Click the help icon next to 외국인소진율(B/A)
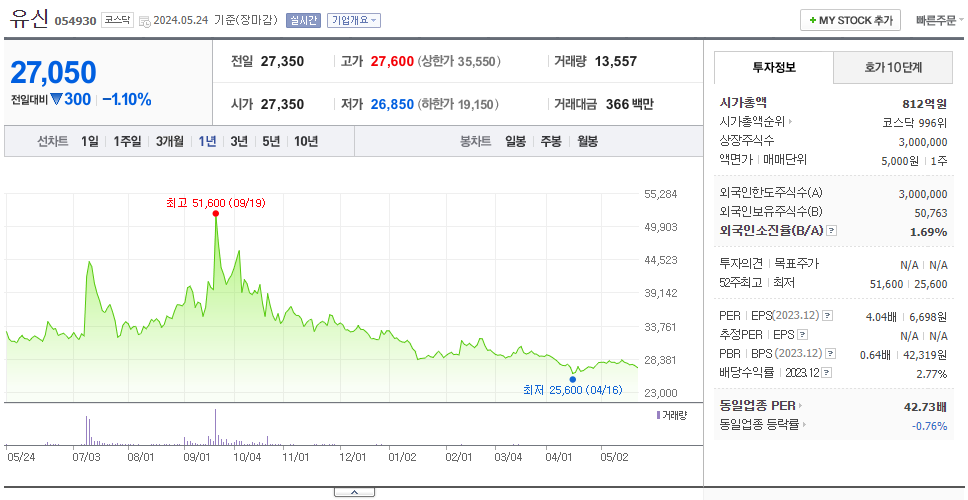This screenshot has width=968, height=500. [x=832, y=231]
